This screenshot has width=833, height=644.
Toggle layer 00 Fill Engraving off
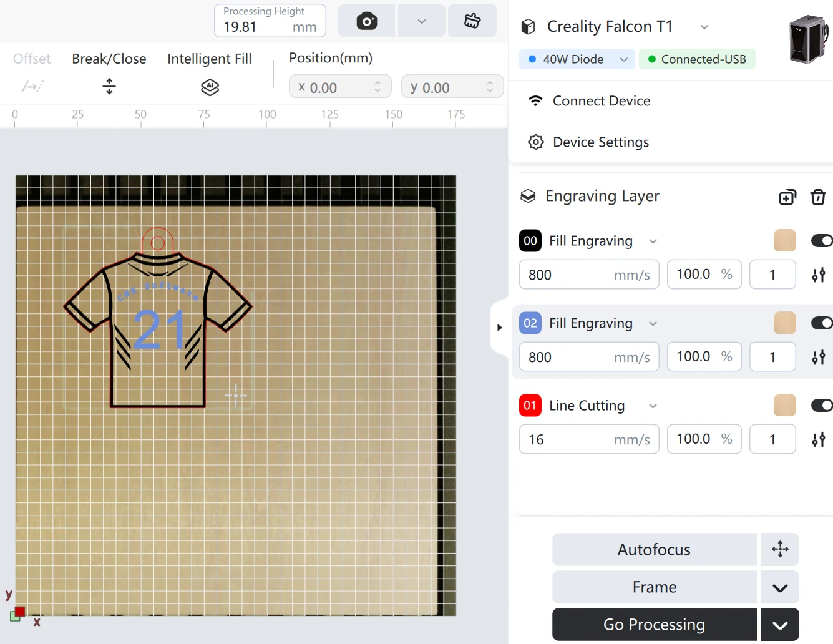click(822, 241)
